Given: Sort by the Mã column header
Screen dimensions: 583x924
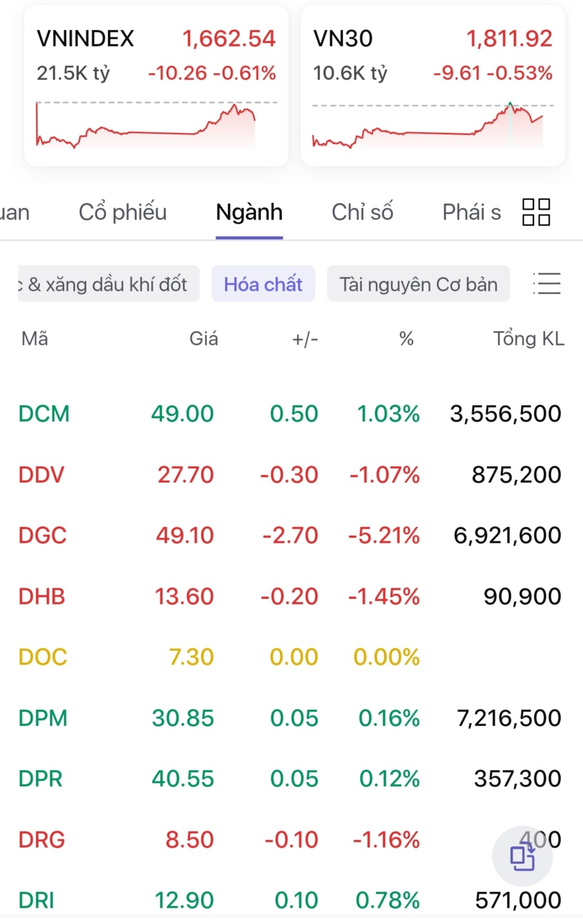Looking at the screenshot, I should coord(35,339).
